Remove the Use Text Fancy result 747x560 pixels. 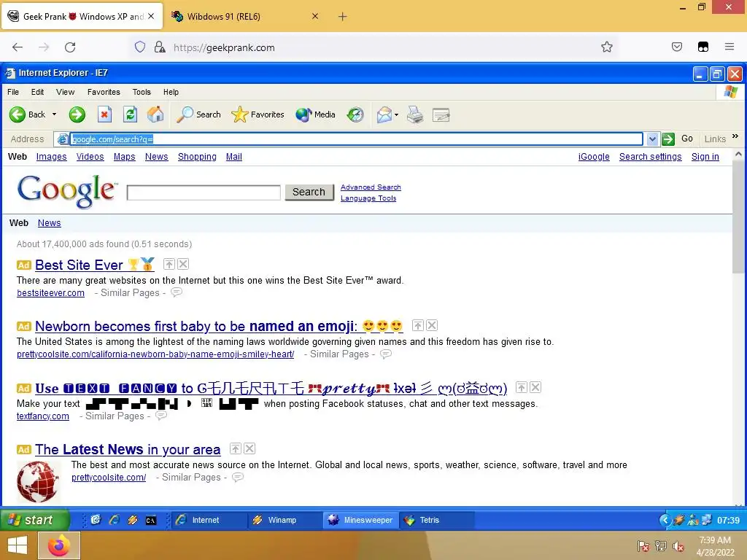[x=535, y=387]
